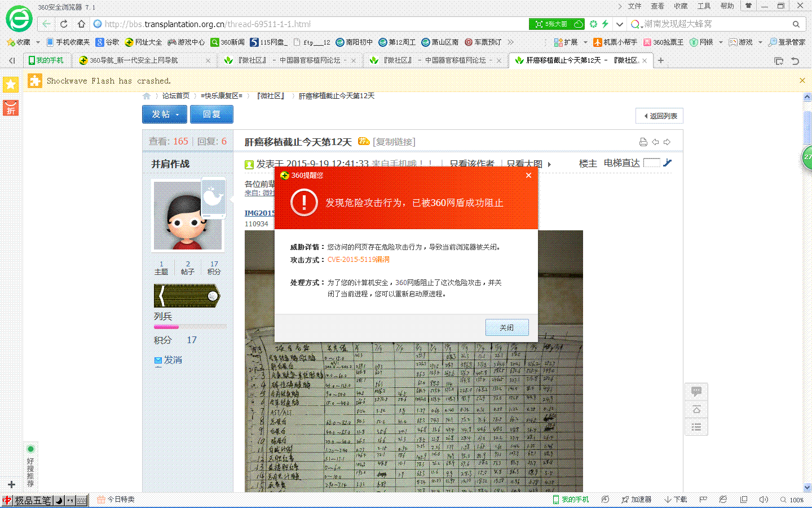Open the 扩展 extensions menu
This screenshot has height=508, width=812.
pos(566,42)
